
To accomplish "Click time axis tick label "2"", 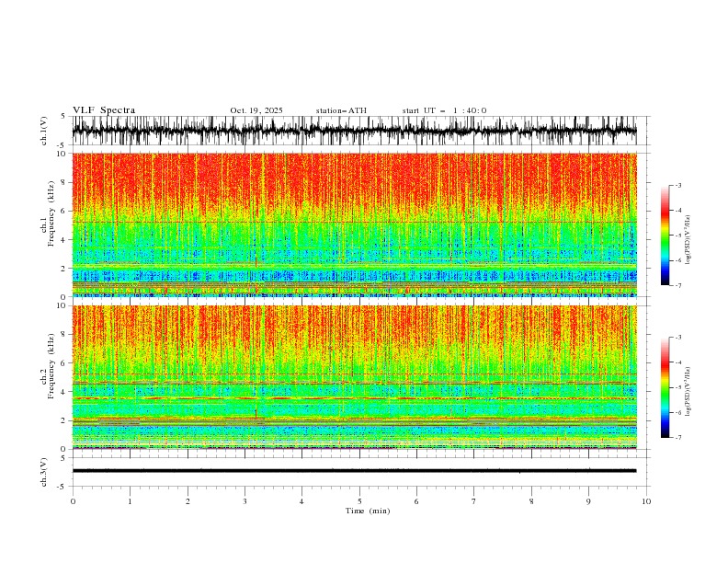I will (188, 501).
